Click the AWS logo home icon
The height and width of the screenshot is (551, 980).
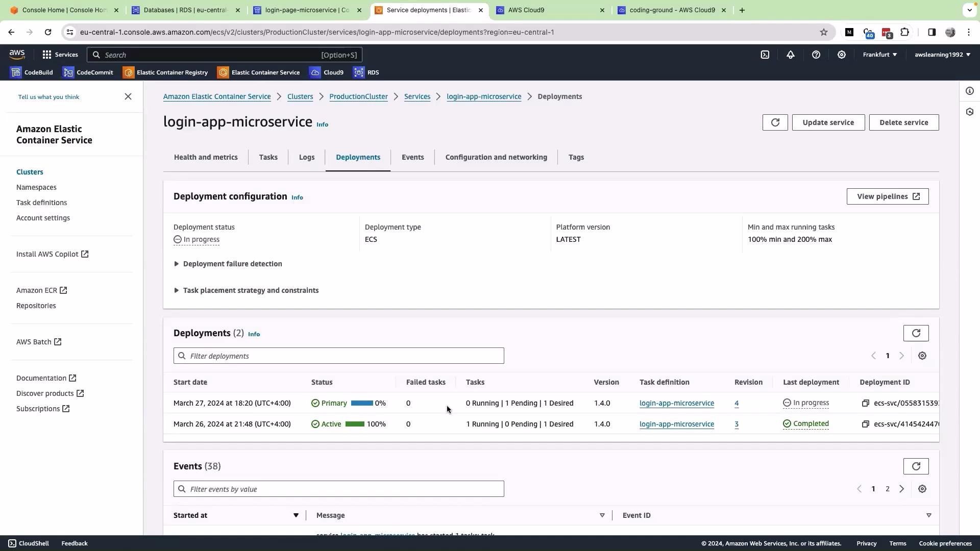pos(17,55)
